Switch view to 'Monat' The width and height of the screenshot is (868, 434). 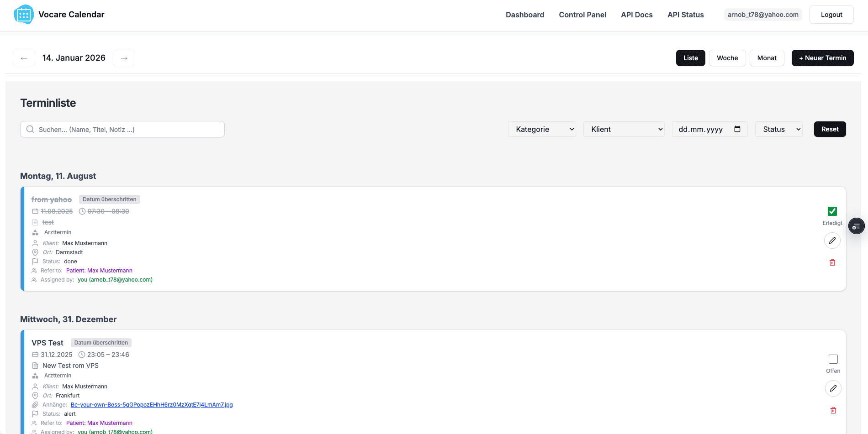tap(767, 58)
